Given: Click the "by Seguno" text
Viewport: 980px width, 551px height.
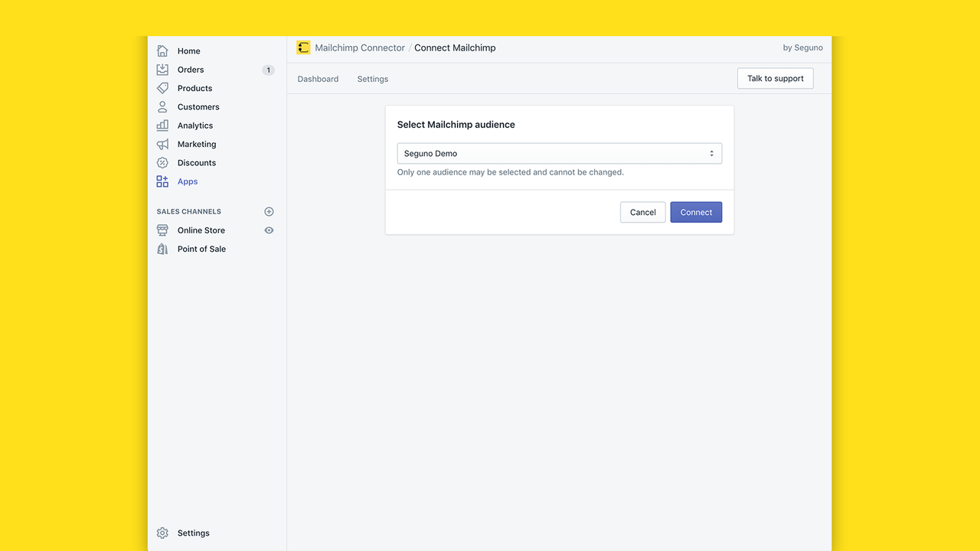Looking at the screenshot, I should point(803,47).
